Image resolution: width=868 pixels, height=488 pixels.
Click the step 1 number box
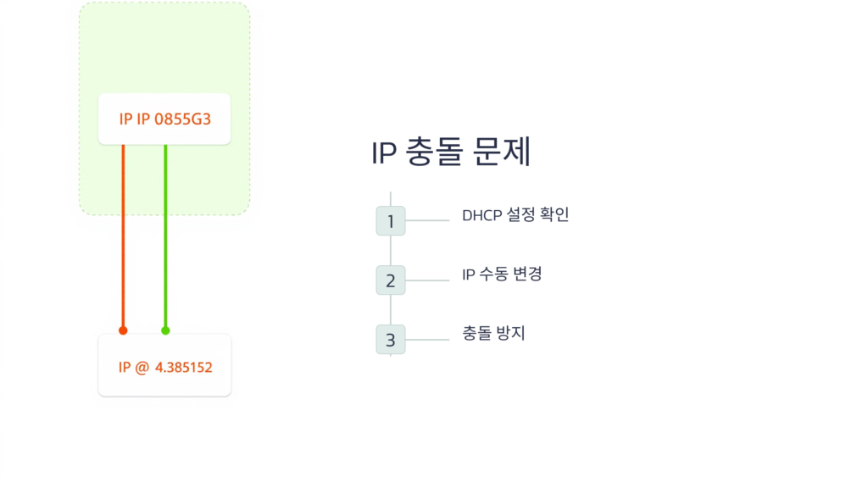click(x=391, y=221)
